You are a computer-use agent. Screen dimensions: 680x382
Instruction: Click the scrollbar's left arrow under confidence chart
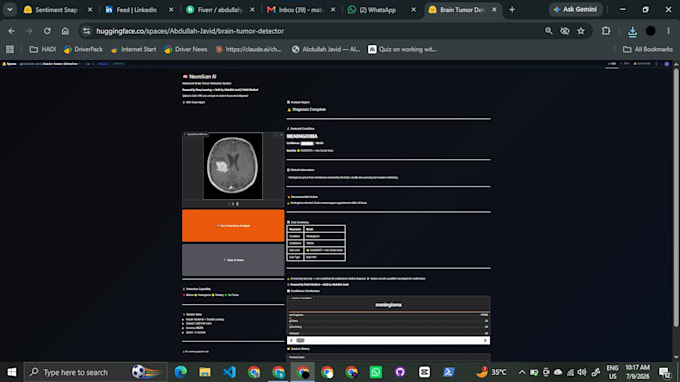291,340
